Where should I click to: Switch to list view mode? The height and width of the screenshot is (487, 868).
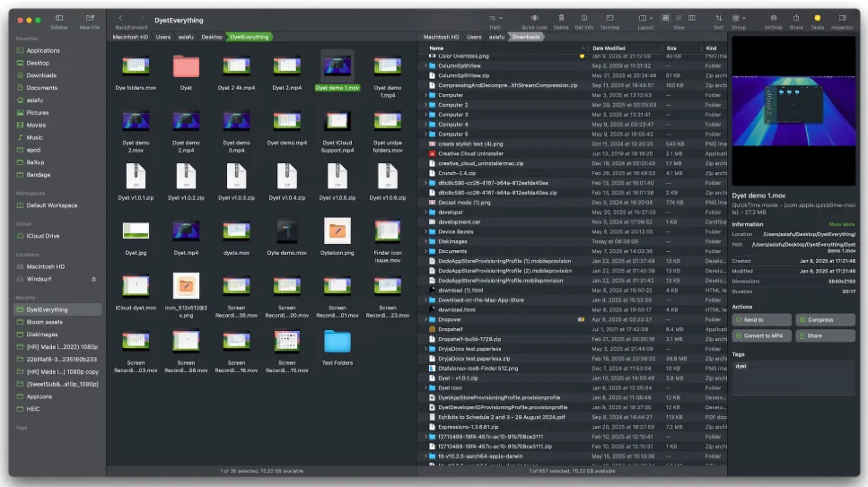point(679,18)
